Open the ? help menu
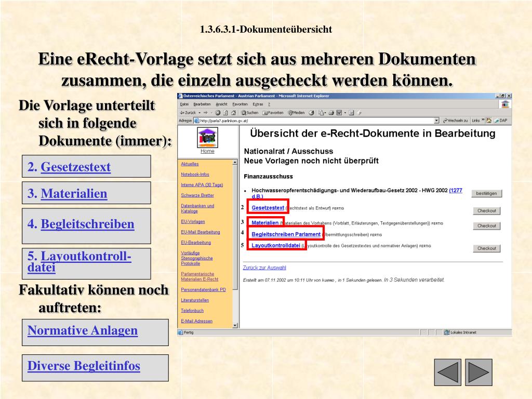 tap(269, 104)
